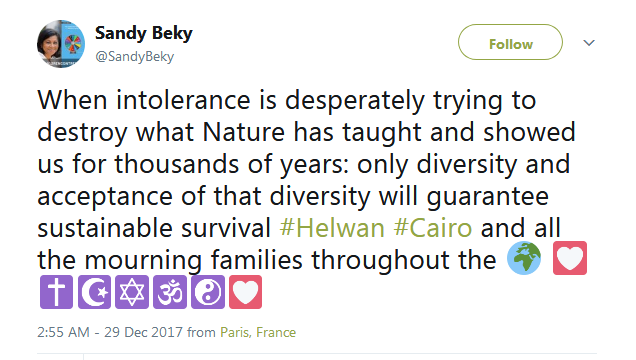Click the globe earth emoji

524,258
